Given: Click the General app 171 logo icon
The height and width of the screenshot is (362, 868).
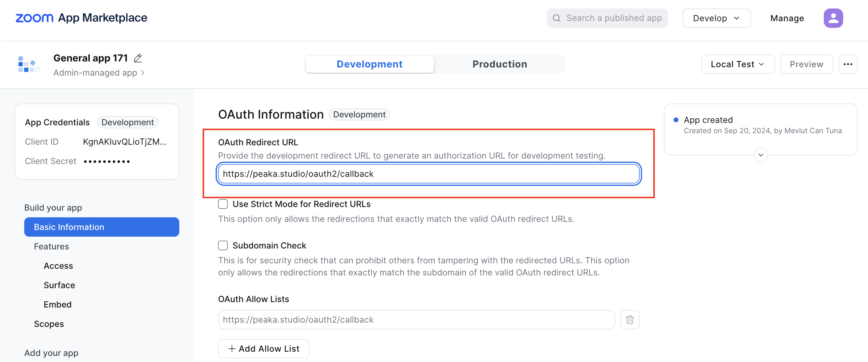Looking at the screenshot, I should [x=29, y=64].
